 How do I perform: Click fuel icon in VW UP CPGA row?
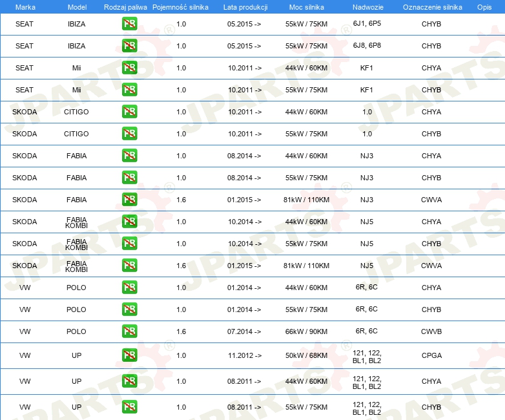click(129, 355)
